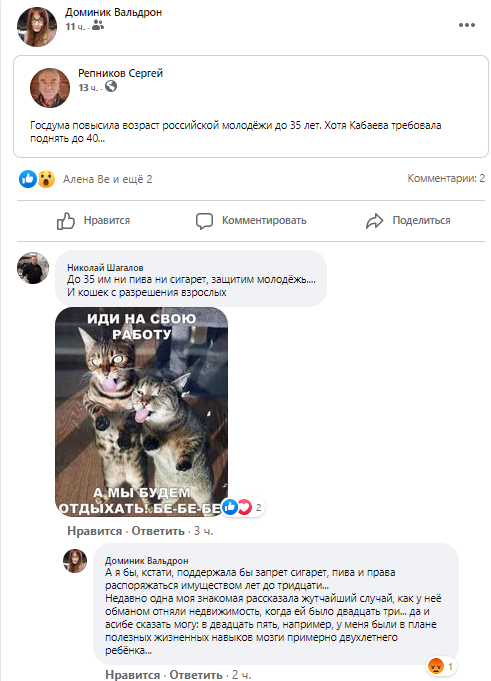The height and width of the screenshot is (681, 491).
Task: Click the friends audience icon near 11 ч.
Action: click(98, 26)
